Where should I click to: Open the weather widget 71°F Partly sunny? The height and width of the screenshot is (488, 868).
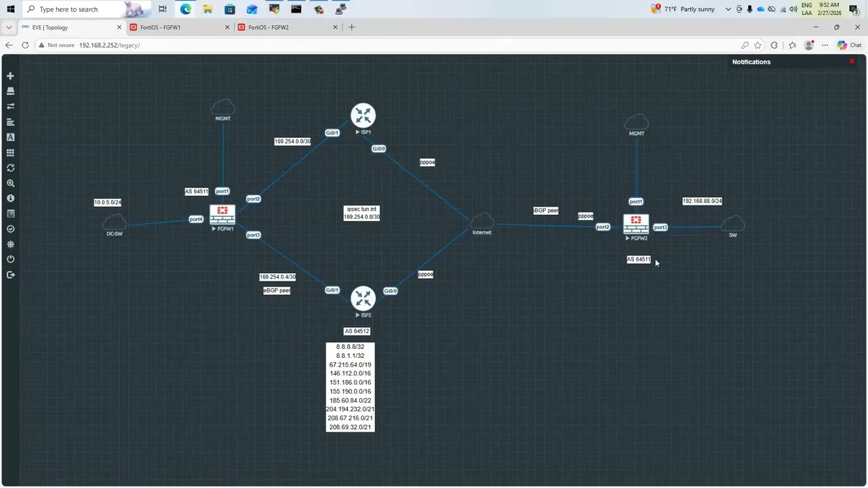683,9
